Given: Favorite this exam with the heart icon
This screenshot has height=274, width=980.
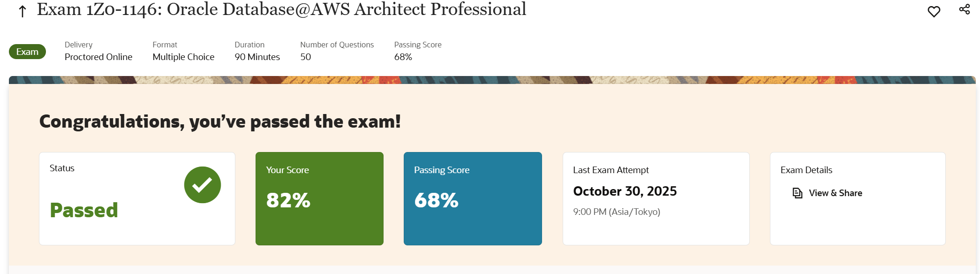Looking at the screenshot, I should pos(934,12).
